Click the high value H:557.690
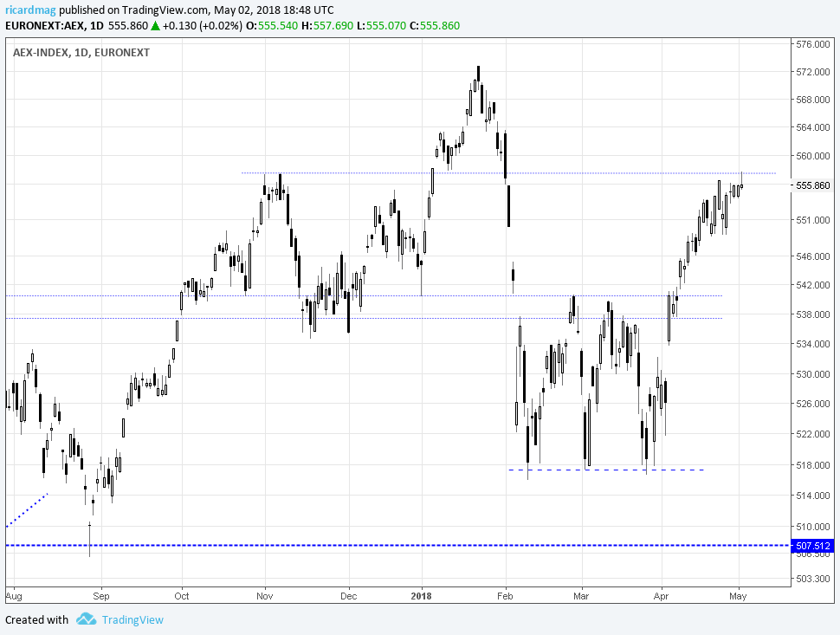The image size is (840, 635). [327, 26]
